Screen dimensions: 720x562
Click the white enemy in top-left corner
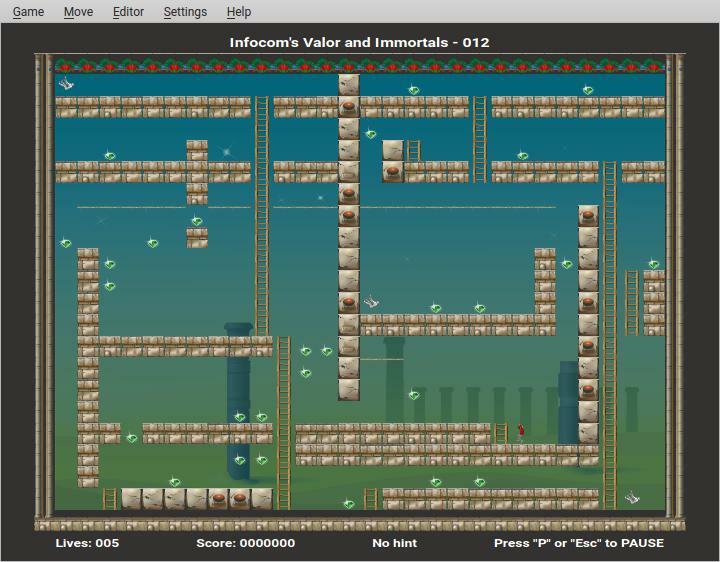(66, 84)
